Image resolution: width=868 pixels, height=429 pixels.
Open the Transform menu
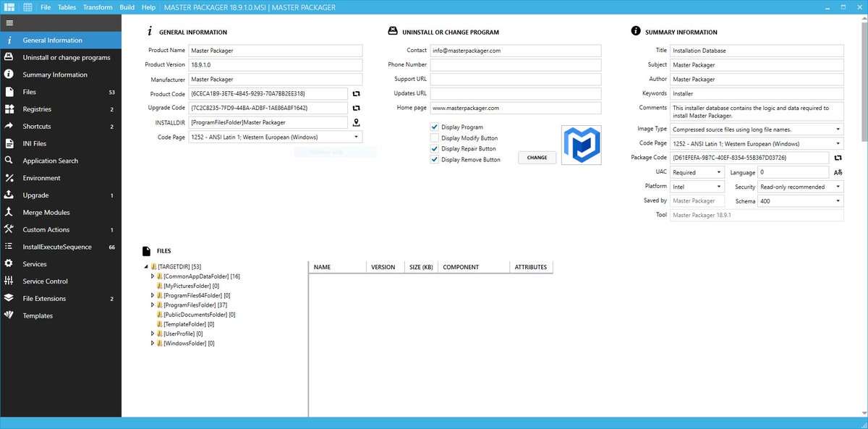98,7
